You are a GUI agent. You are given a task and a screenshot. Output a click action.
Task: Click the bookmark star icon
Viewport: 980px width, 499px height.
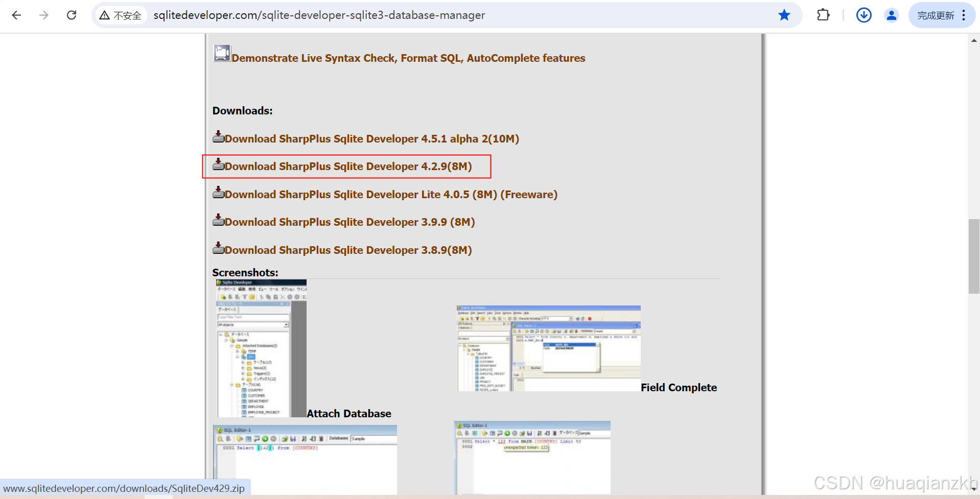784,15
